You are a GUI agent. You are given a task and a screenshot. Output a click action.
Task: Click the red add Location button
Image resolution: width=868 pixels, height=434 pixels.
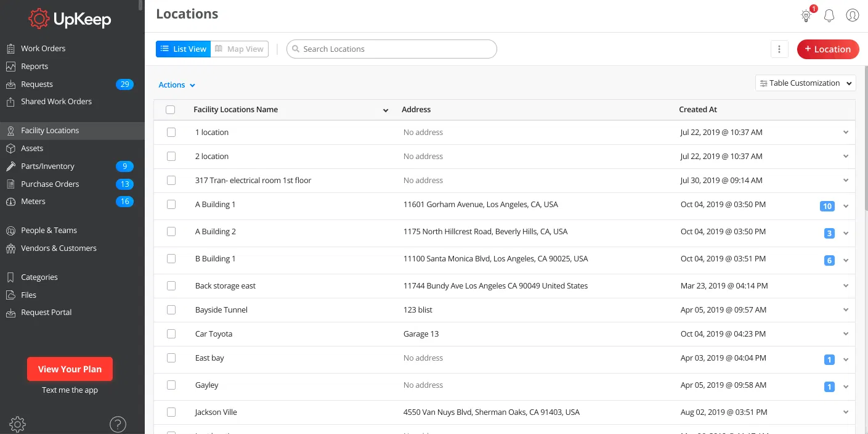(x=827, y=49)
